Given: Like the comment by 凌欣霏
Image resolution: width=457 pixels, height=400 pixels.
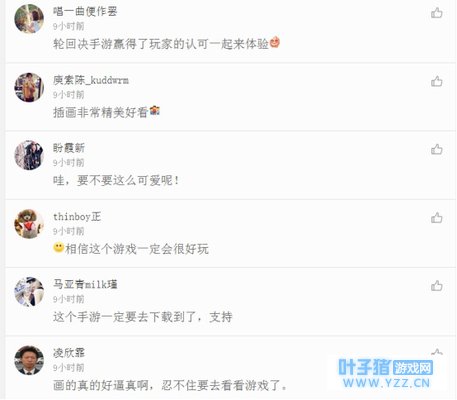Looking at the screenshot, I should pyautogui.click(x=437, y=353).
